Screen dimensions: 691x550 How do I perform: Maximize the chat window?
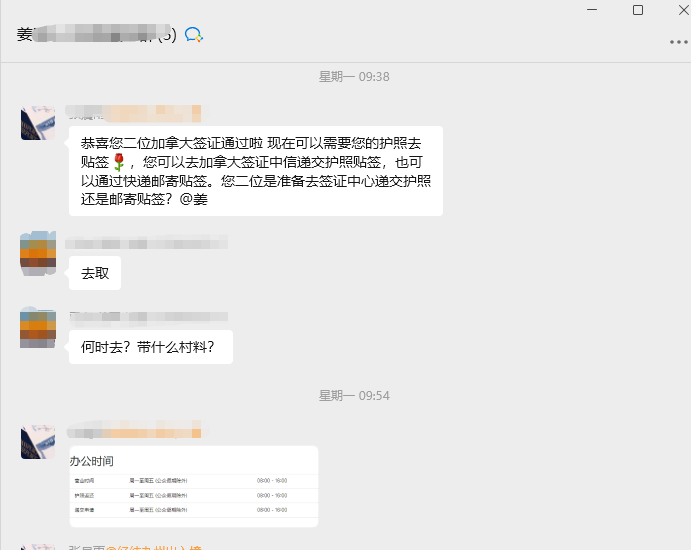click(638, 10)
